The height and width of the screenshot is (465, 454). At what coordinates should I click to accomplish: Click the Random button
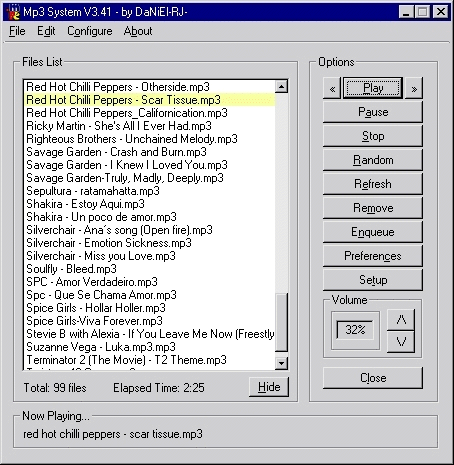click(x=373, y=160)
